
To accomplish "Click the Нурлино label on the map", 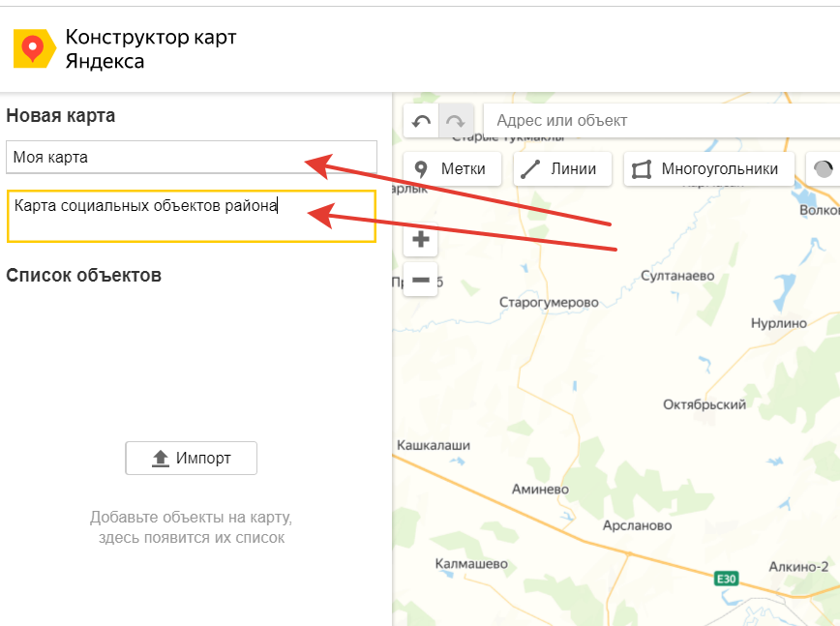I will pos(778,323).
